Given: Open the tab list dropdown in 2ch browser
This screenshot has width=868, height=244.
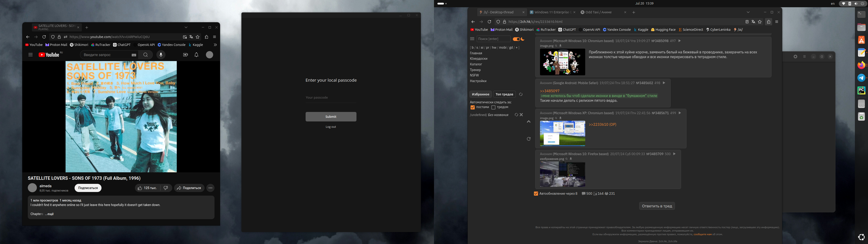Looking at the screenshot, I should 748,12.
